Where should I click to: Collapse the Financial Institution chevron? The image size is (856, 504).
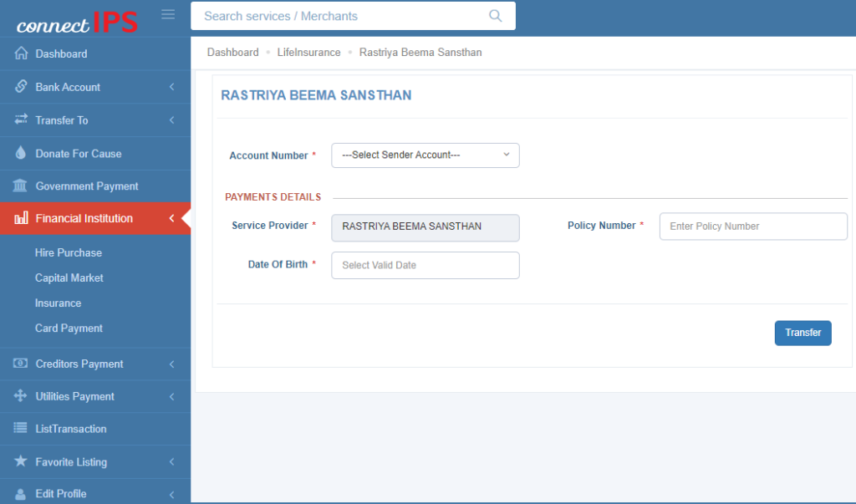(172, 218)
